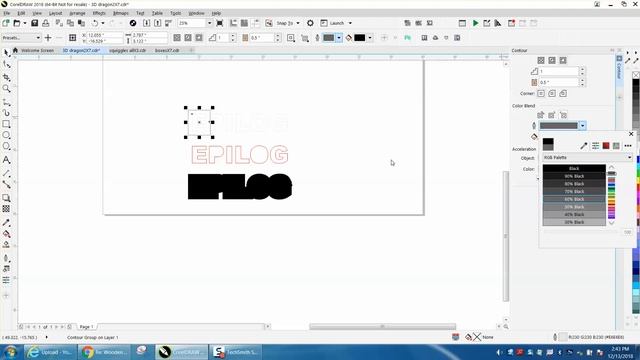Screen dimensions: 640x360
Task: Show color palettes view in the popup
Action: tap(616, 146)
